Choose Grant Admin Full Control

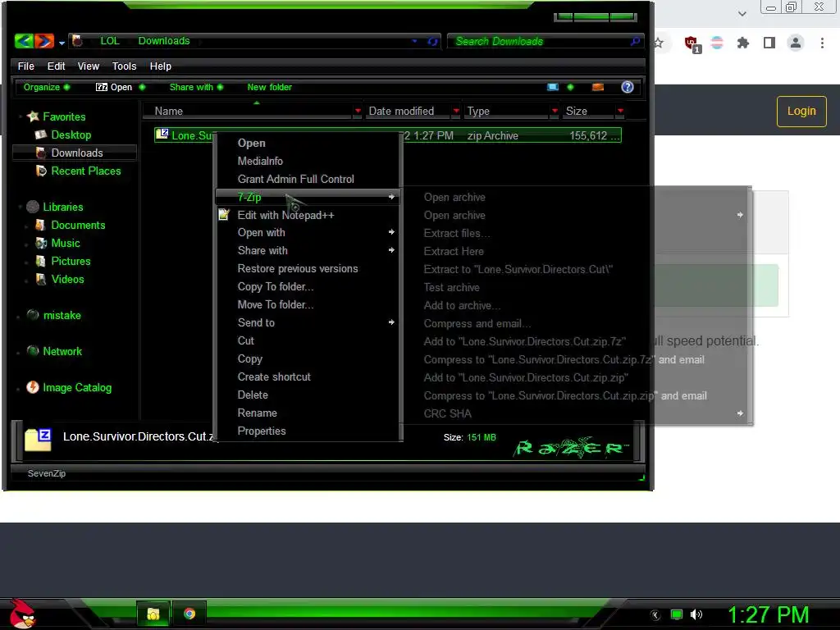point(295,179)
